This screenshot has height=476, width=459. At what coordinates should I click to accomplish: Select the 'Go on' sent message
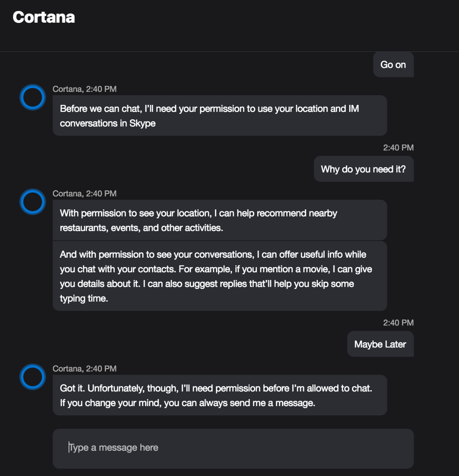coord(393,65)
